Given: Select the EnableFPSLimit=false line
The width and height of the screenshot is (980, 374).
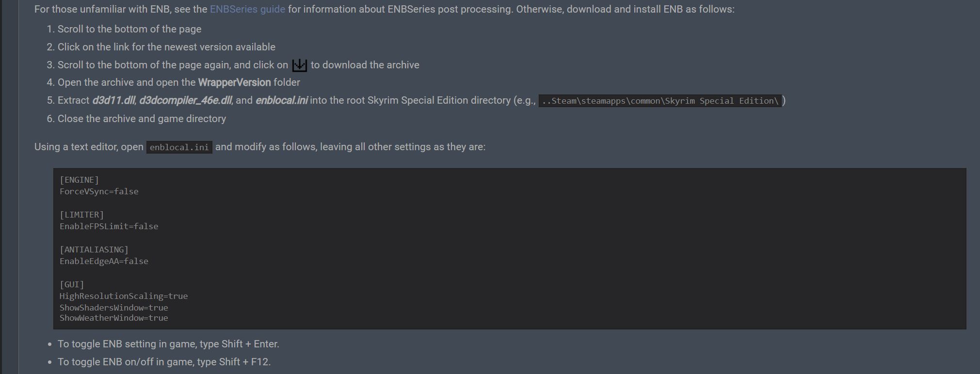Looking at the screenshot, I should (x=109, y=226).
